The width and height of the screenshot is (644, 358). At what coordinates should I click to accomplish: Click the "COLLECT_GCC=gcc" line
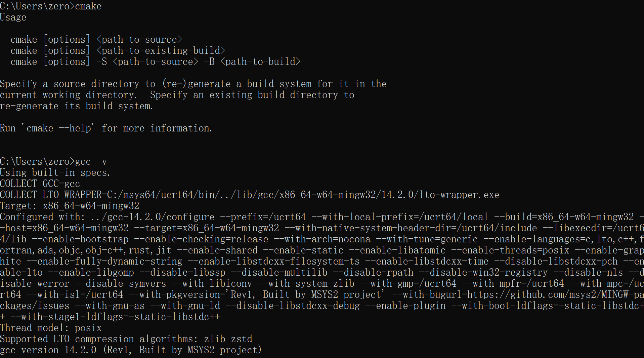point(40,184)
